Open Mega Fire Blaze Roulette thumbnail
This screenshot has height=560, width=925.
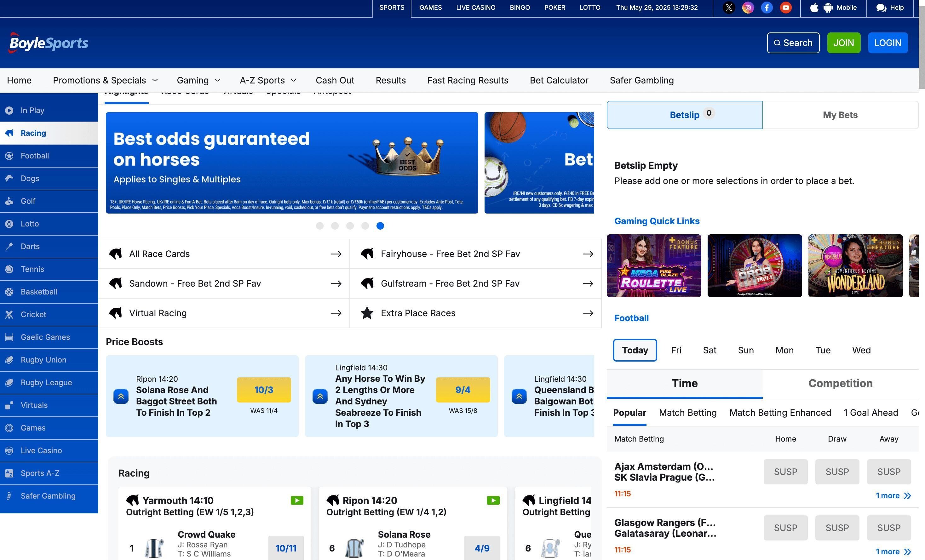click(x=654, y=266)
